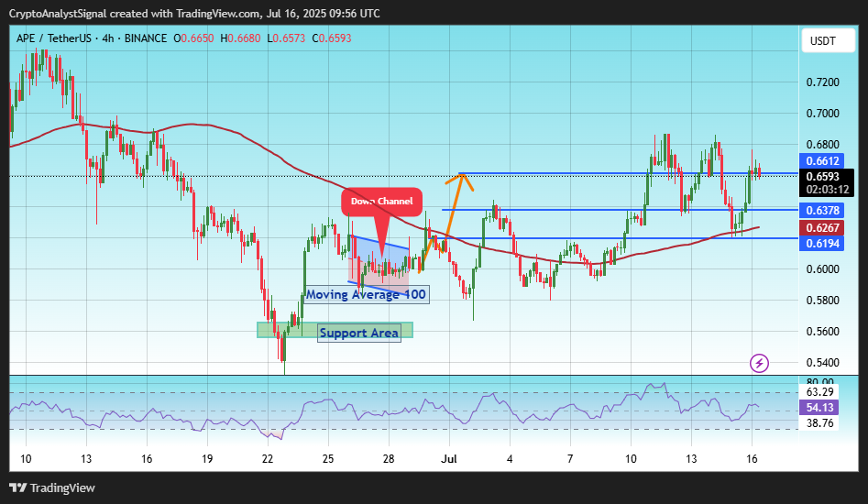
Task: Click the BINANCE exchange name
Action: point(146,38)
